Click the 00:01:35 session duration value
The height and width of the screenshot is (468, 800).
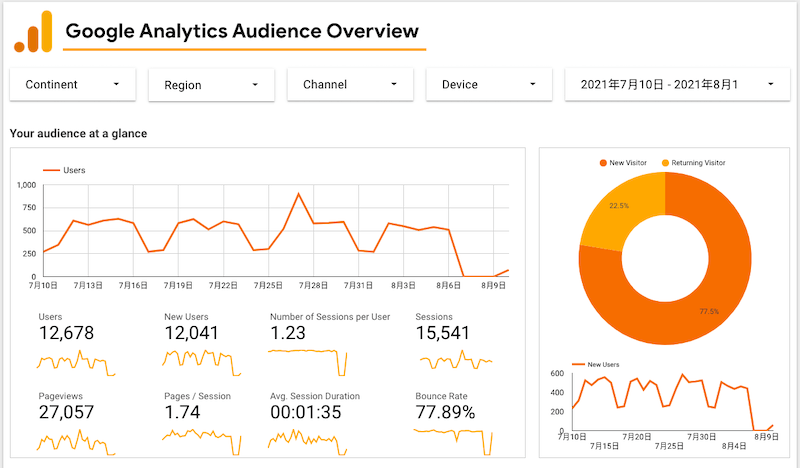(x=306, y=412)
